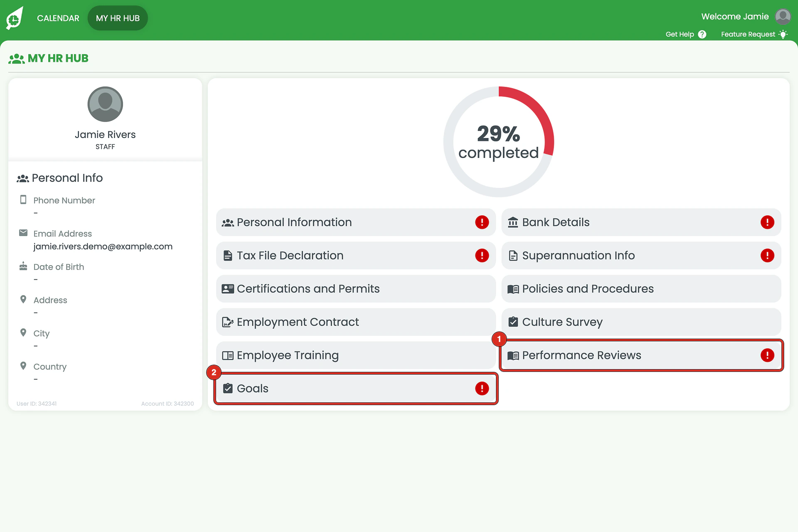The width and height of the screenshot is (798, 532).
Task: Open the Bank Details section
Action: pos(641,222)
